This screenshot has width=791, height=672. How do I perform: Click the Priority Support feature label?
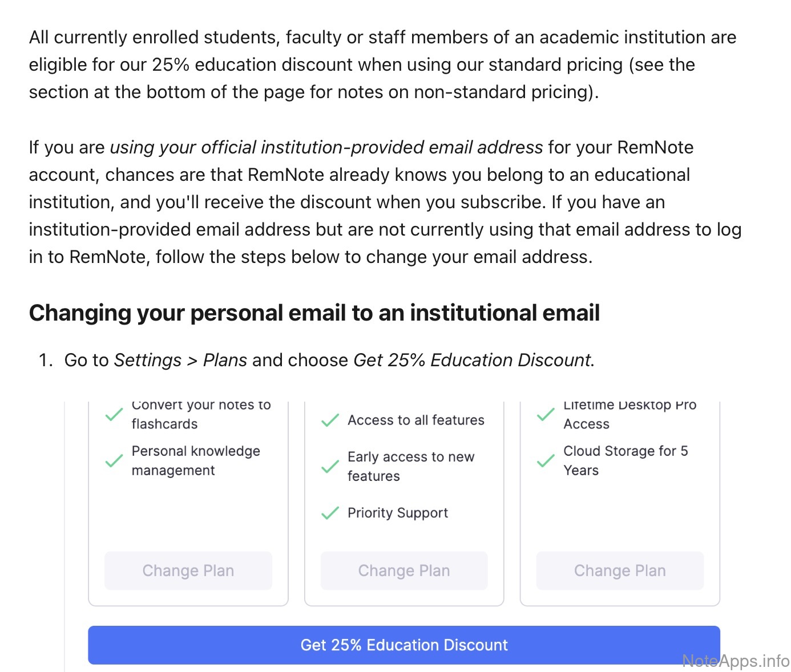397,513
